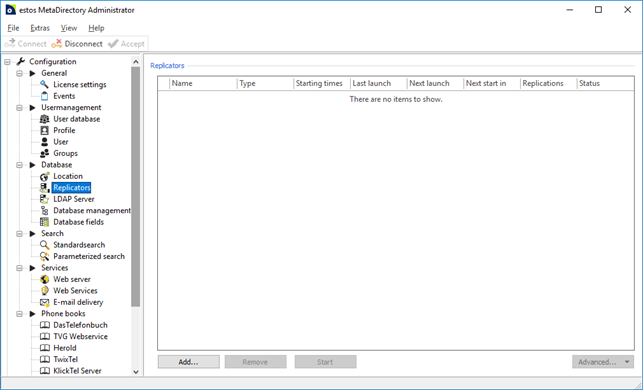The height and width of the screenshot is (390, 643).
Task: Open the Help menu
Action: [96, 28]
